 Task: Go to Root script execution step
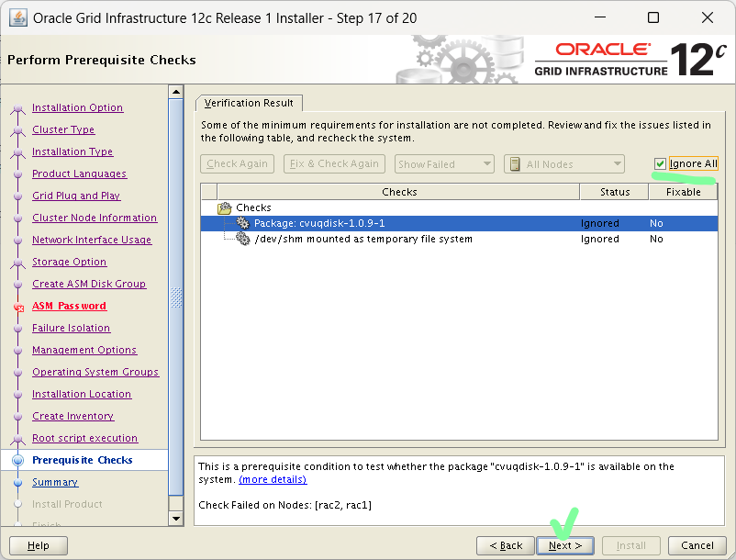85,439
